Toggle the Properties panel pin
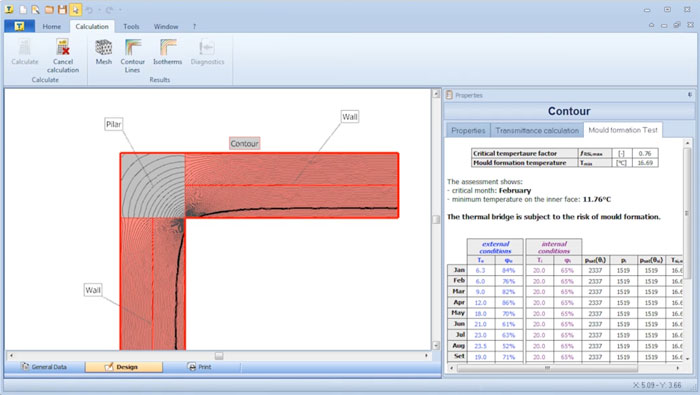Viewport: 700px width, 395px height. pos(690,95)
